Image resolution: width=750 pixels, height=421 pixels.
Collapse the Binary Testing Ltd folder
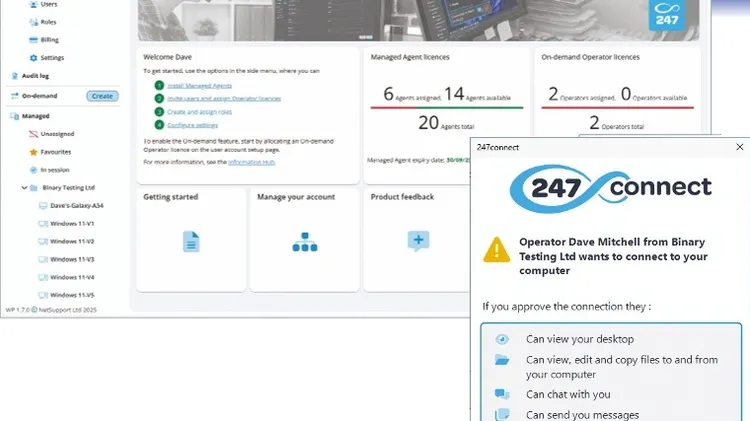pos(24,188)
